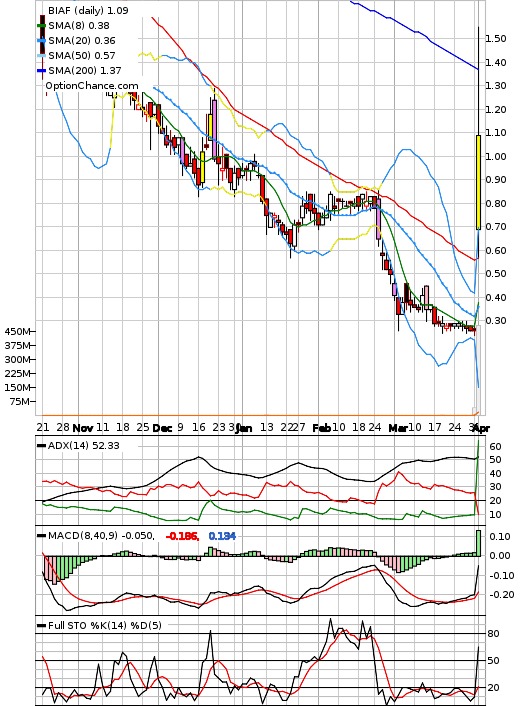This screenshot has width=526, height=706.
Task: Click the 1.20 price axis label
Action: click(x=496, y=109)
